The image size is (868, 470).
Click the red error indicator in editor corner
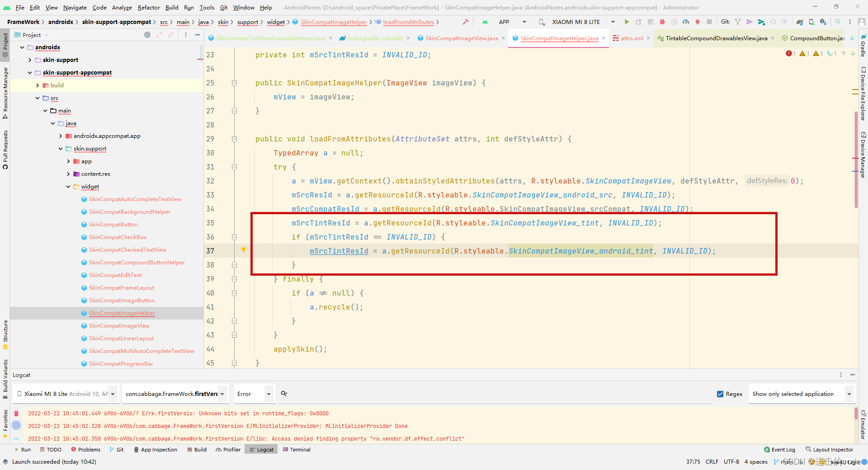[789, 53]
